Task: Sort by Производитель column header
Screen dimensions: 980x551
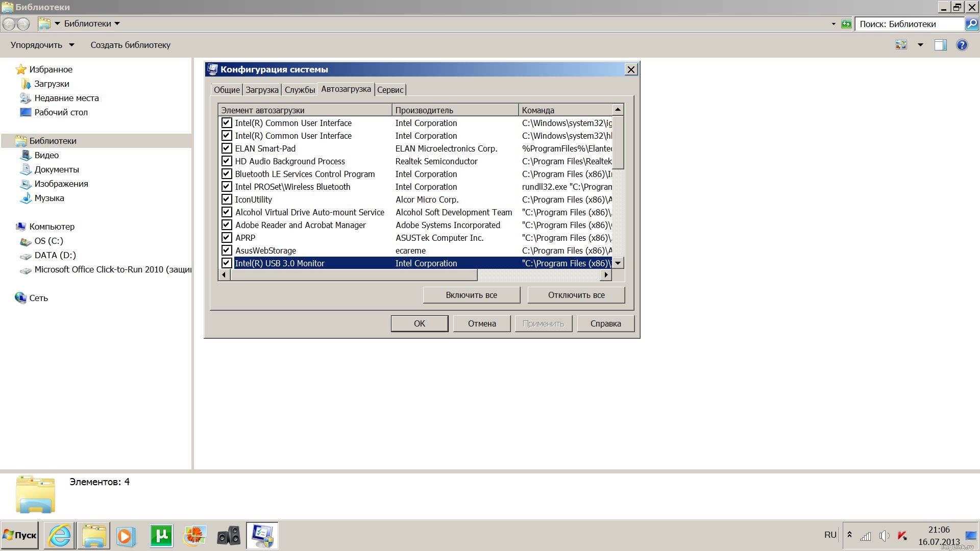Action: (455, 110)
